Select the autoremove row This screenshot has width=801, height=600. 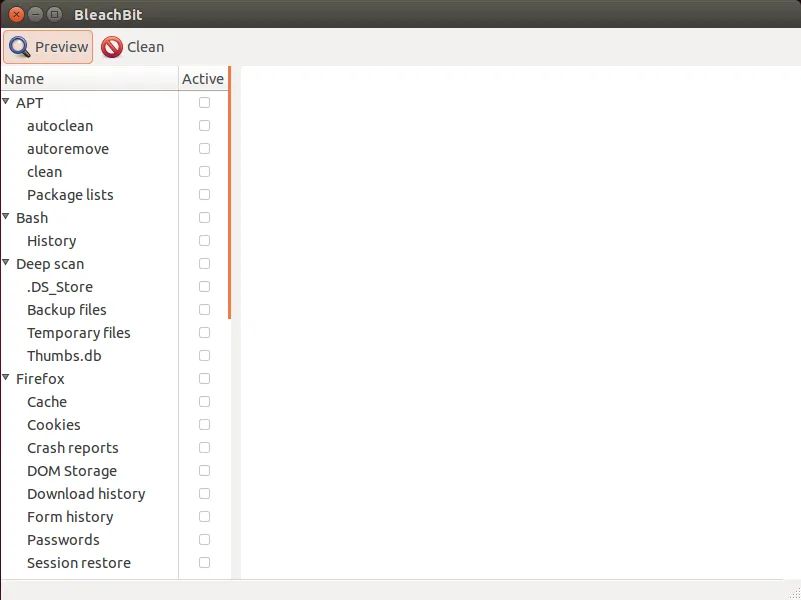(x=68, y=149)
